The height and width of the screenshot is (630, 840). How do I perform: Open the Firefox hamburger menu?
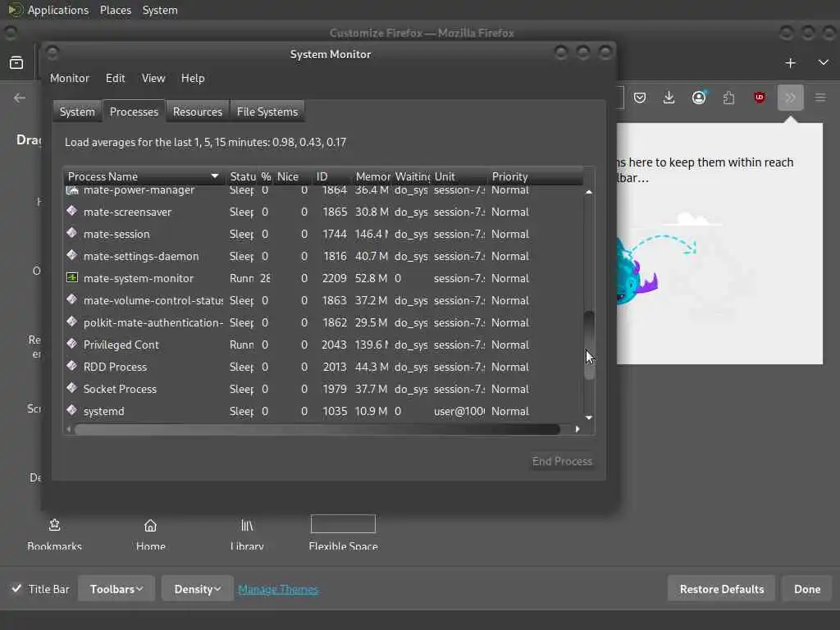point(820,98)
